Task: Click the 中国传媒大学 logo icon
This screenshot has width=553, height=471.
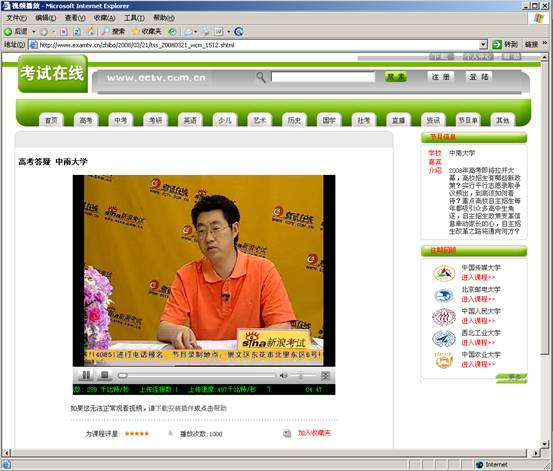Action: click(444, 273)
